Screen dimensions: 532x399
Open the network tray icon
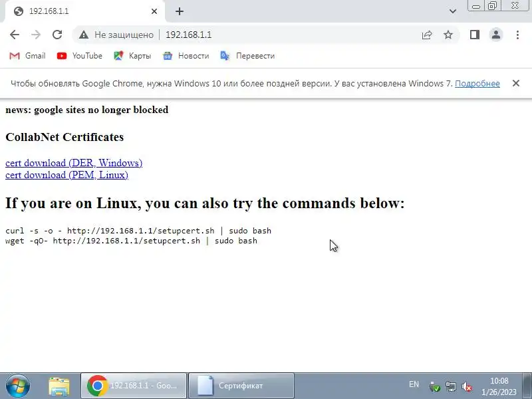pyautogui.click(x=451, y=386)
